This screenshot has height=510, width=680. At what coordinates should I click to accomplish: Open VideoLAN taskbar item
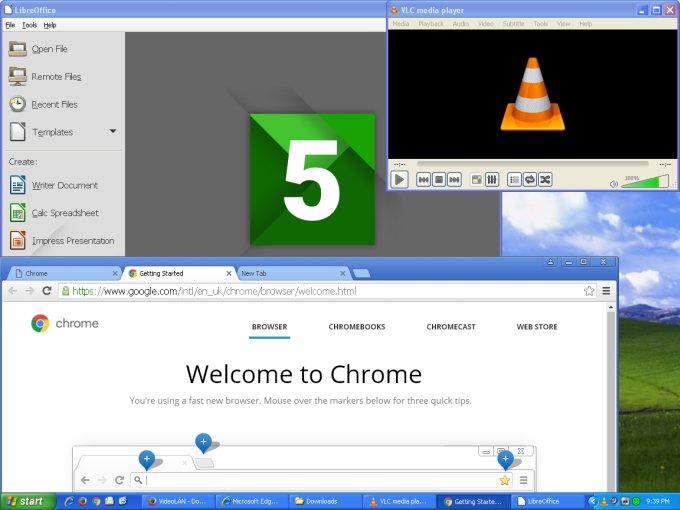coord(179,501)
